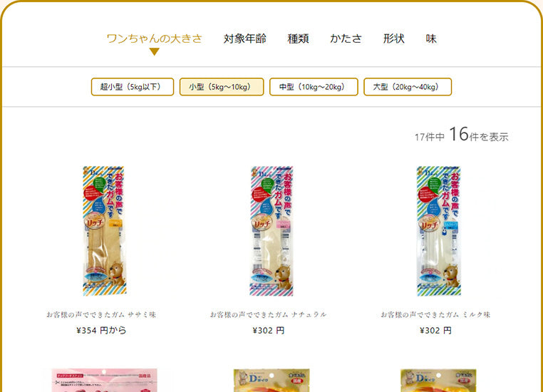Open the pink package product in second row
The height and width of the screenshot is (392, 543).
click(x=104, y=380)
